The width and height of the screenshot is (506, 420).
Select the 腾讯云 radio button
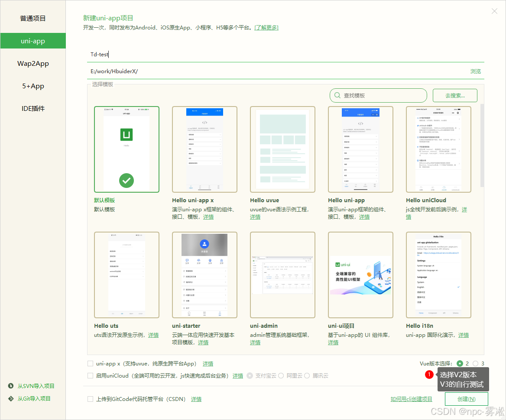click(x=307, y=375)
